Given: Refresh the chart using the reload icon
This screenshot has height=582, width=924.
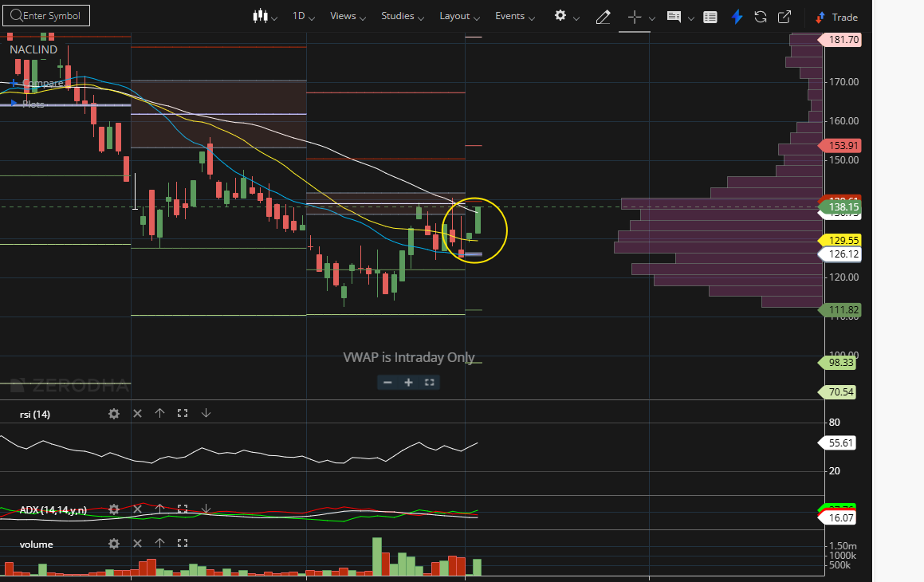Looking at the screenshot, I should pos(761,17).
